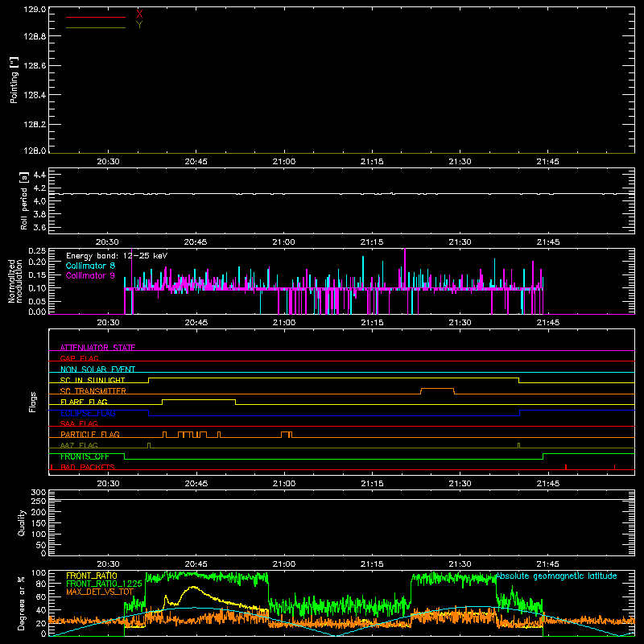Click the yellow FRONT_RATIO legend entry
This screenshot has height=644, width=644.
click(92, 576)
